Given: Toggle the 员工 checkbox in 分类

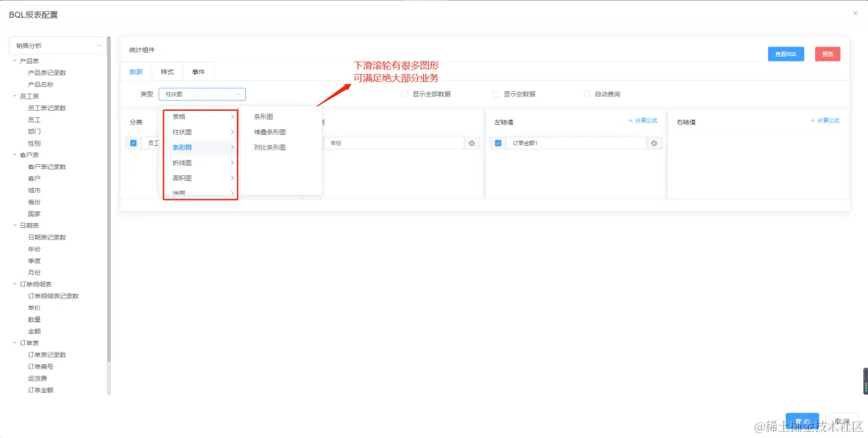Looking at the screenshot, I should coord(134,143).
